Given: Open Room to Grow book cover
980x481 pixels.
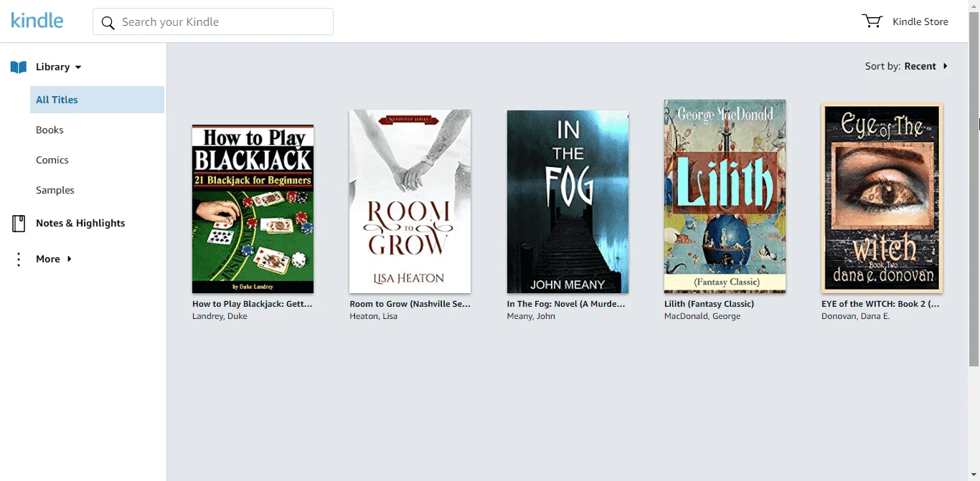Looking at the screenshot, I should click(410, 201).
